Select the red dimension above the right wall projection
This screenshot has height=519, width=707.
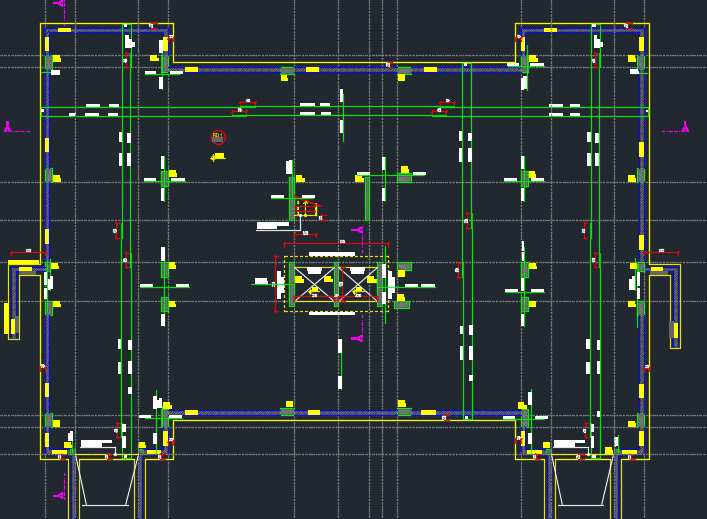pyautogui.click(x=661, y=252)
